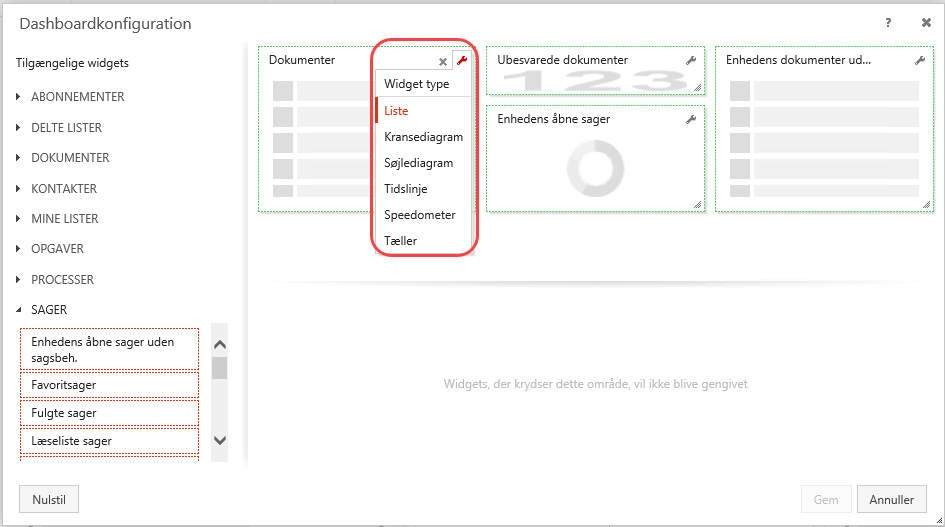945x527 pixels.
Task: Click the Annuller button
Action: click(892, 499)
